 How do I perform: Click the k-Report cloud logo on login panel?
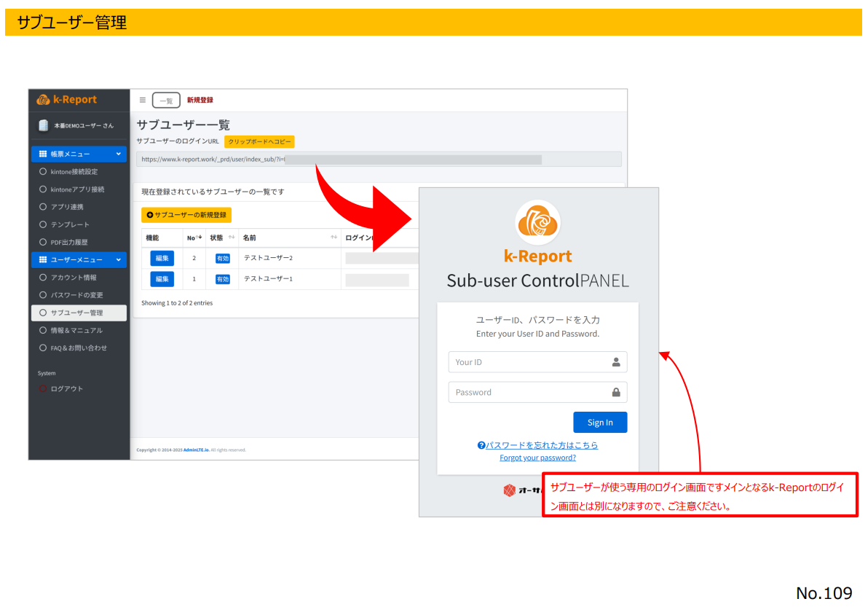click(x=537, y=222)
